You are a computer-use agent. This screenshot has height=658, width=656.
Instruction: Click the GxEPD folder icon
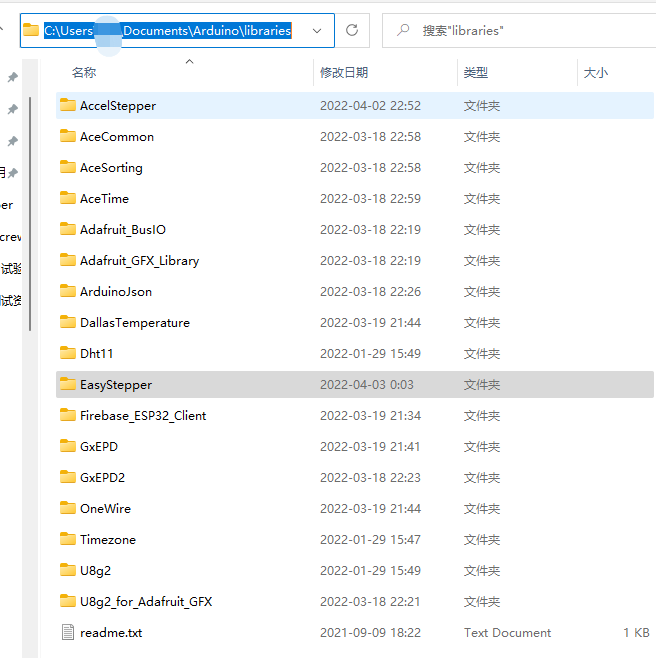tap(68, 446)
